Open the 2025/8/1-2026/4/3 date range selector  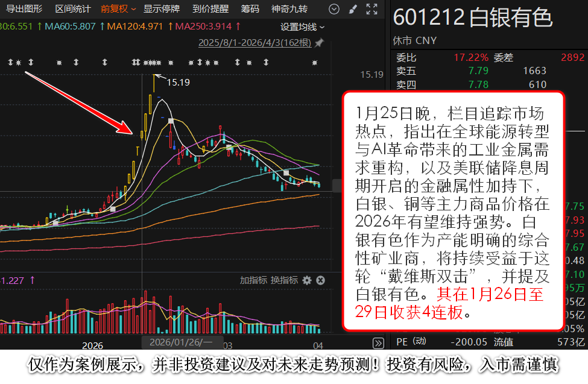[254, 43]
